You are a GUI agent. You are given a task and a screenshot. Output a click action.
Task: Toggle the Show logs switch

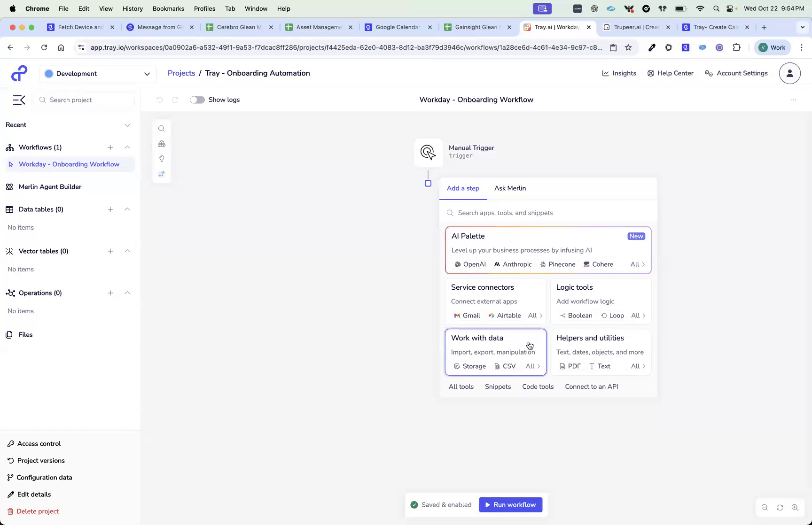point(197,100)
